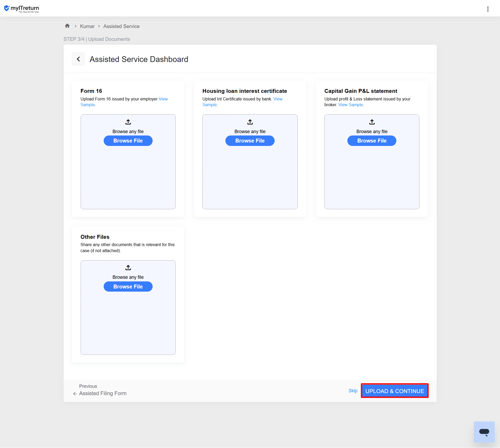Image resolution: width=500 pixels, height=448 pixels.
Task: Click the Capital Gain P&L statement heading
Action: 361,91
